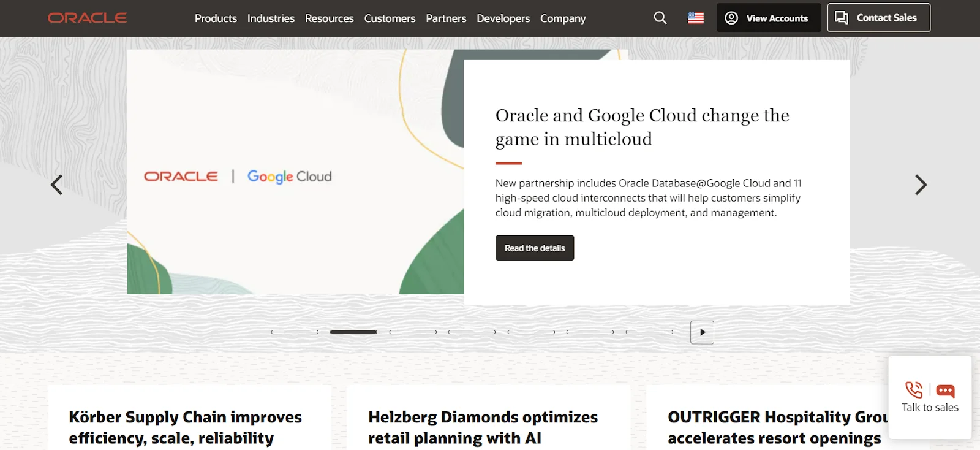Open the Customers menu
This screenshot has width=980, height=450.
390,18
